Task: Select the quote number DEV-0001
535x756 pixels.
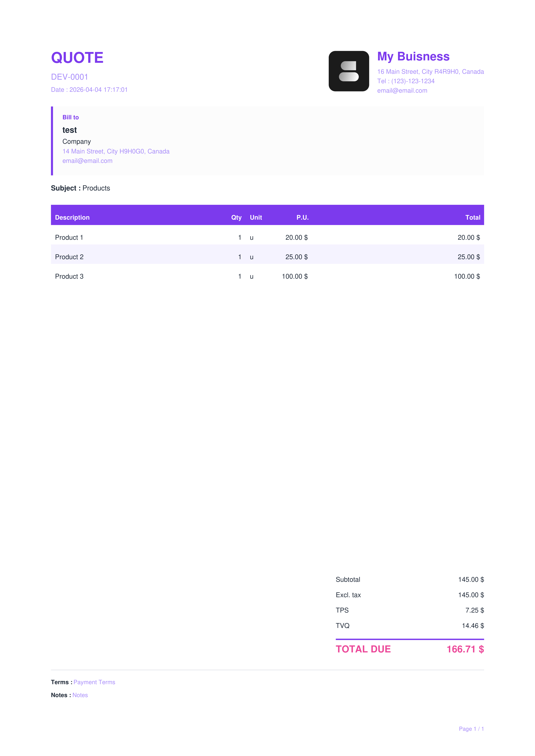Action: [x=69, y=77]
